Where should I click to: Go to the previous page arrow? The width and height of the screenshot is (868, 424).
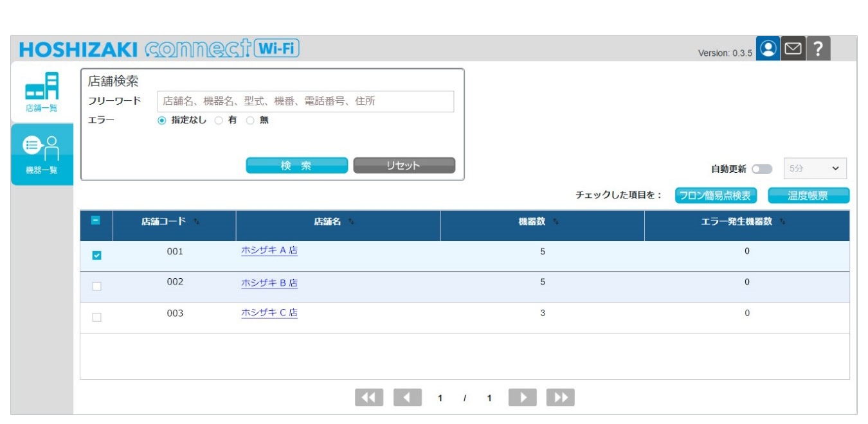408,398
